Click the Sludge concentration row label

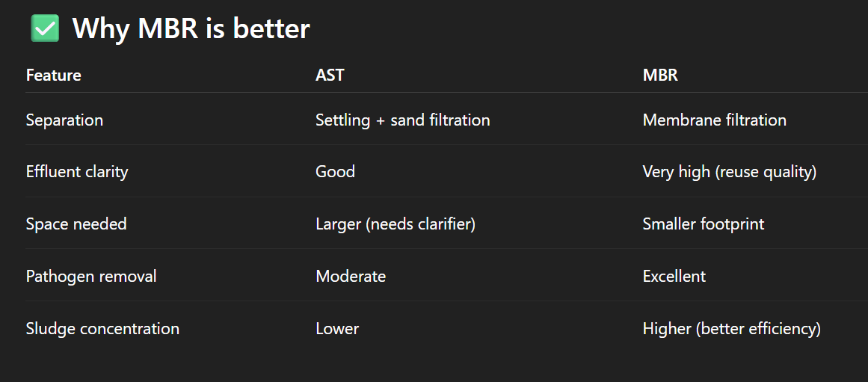tap(102, 329)
